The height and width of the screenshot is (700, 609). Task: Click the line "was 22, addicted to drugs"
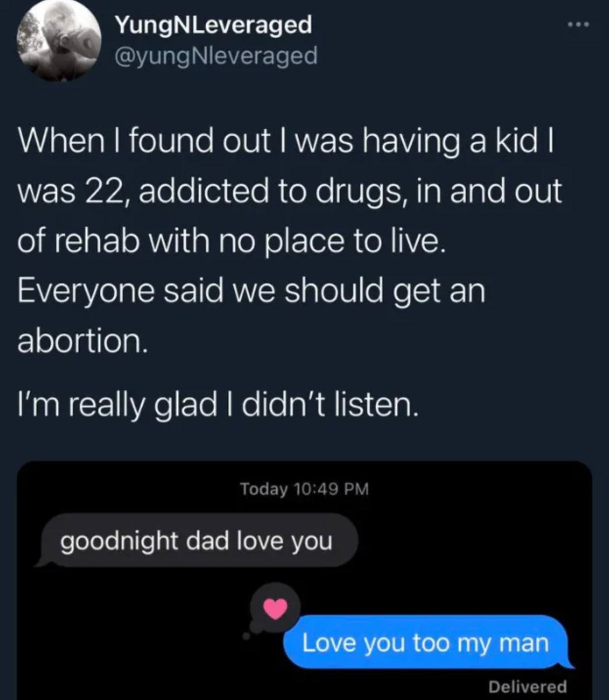(x=289, y=191)
